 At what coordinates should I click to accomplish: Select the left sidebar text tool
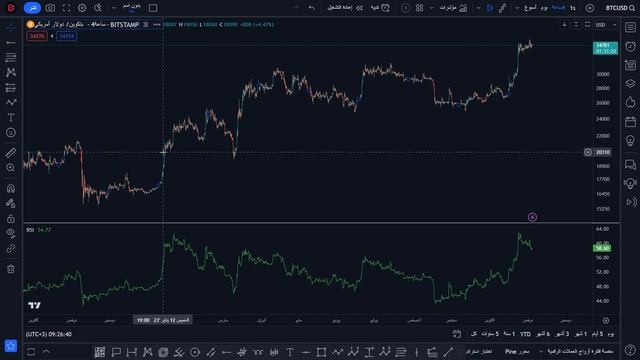click(11, 118)
